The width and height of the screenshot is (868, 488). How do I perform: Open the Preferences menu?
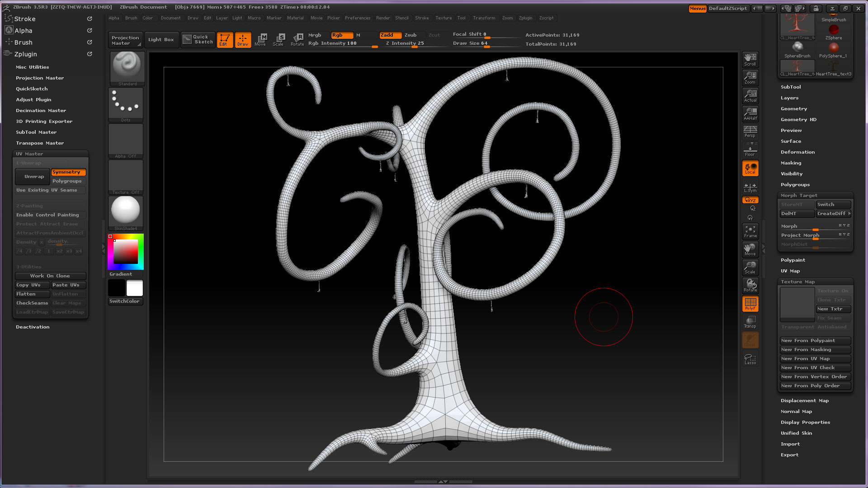[357, 18]
